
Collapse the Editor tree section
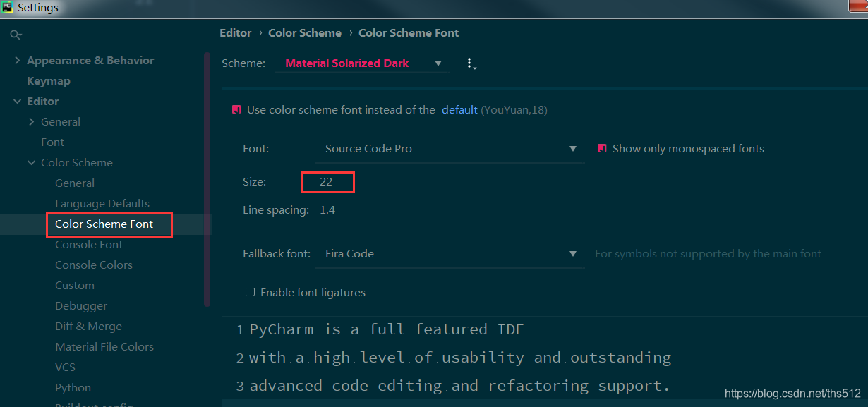pyautogui.click(x=18, y=102)
